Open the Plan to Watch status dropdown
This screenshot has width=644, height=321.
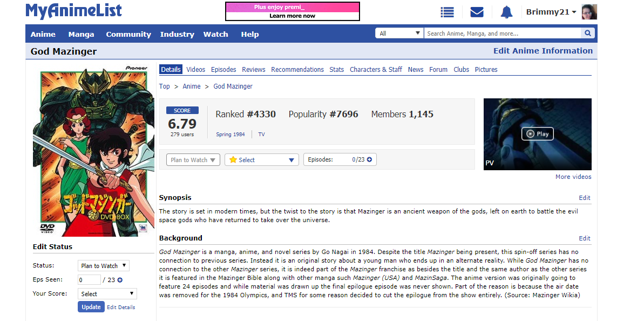coord(193,160)
